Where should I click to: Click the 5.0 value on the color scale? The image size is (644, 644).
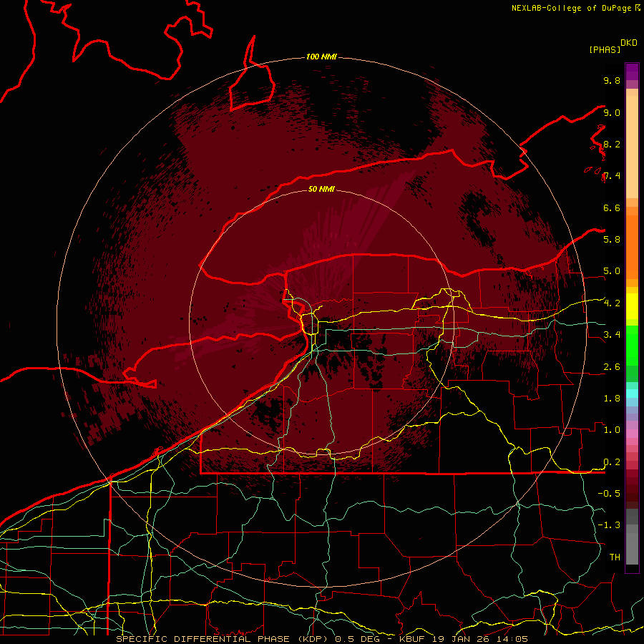click(612, 271)
